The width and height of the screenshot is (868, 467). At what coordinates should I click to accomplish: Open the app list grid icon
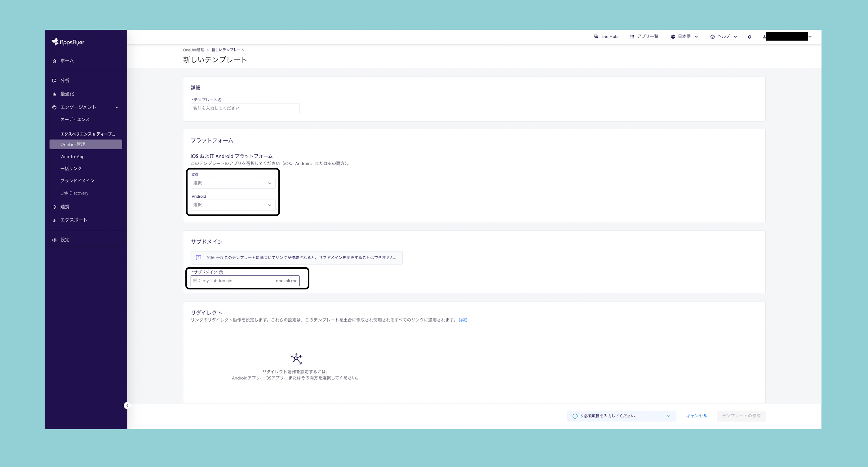click(632, 37)
